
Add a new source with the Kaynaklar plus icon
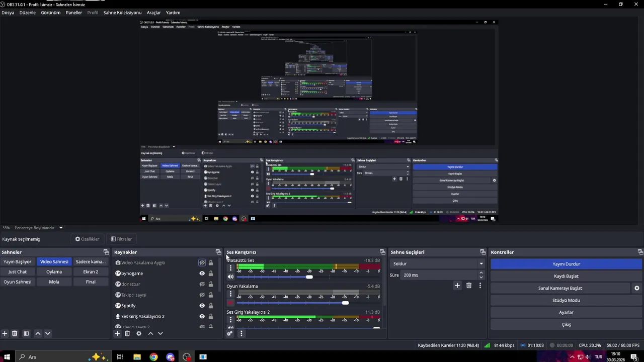(x=117, y=333)
